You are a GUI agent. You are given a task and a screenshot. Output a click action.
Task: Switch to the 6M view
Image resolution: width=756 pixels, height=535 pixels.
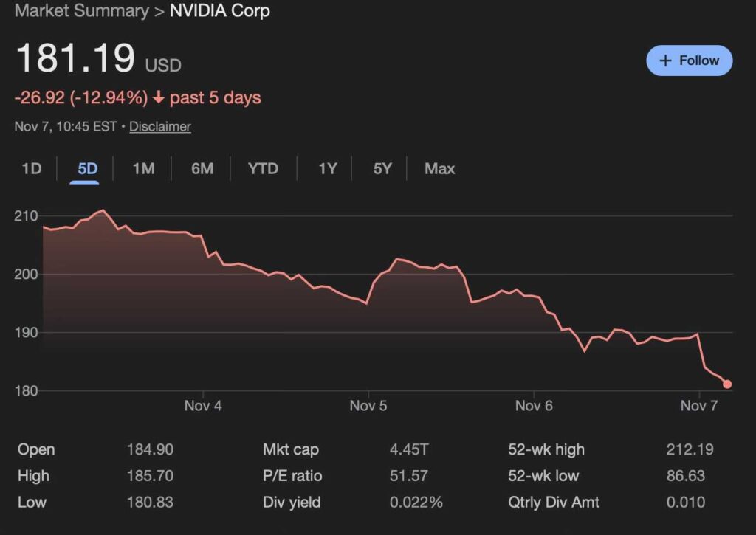coord(201,168)
